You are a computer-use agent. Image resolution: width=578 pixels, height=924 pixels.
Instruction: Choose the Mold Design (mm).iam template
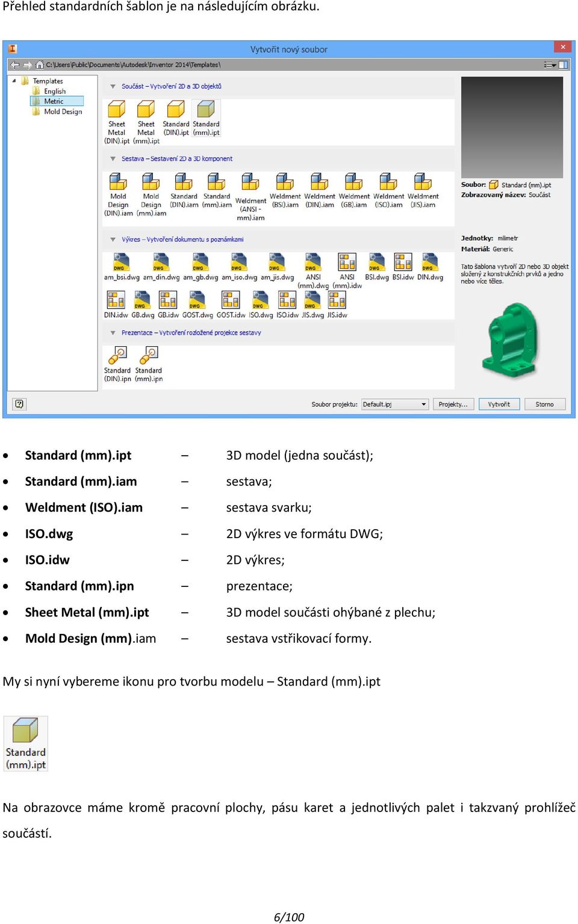coord(151,195)
